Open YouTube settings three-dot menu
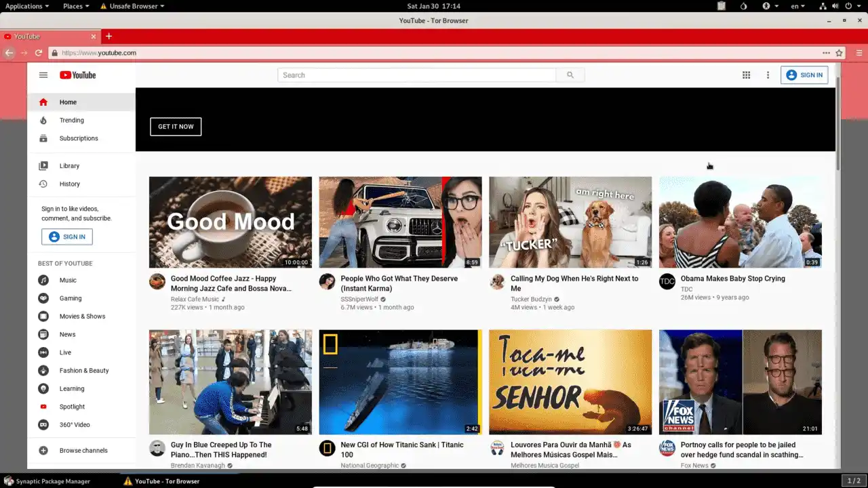This screenshot has width=868, height=488. (x=768, y=75)
